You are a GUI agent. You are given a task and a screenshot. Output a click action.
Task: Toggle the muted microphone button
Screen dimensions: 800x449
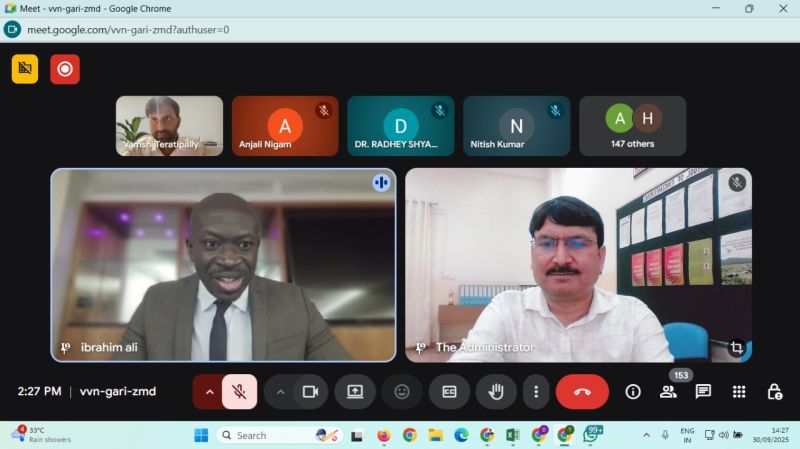[x=239, y=392]
